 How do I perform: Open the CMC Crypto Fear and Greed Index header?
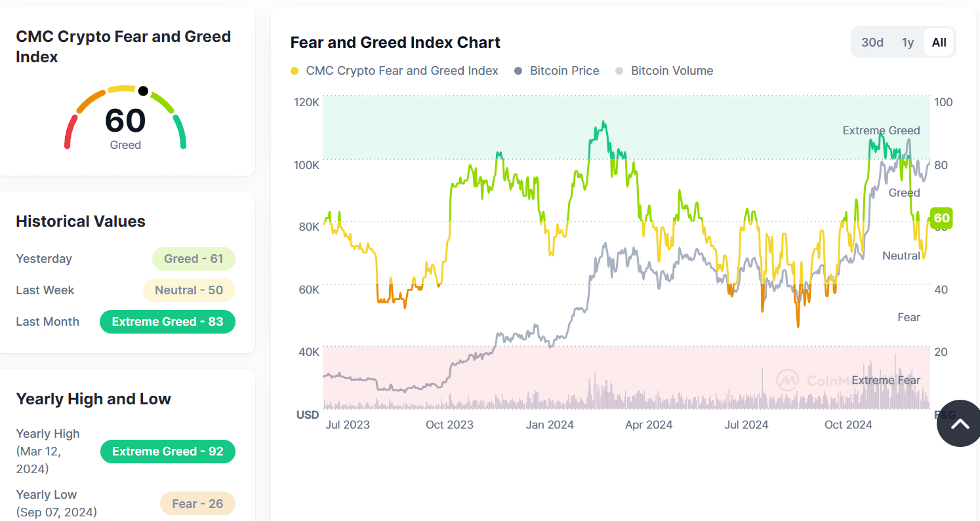click(x=123, y=46)
